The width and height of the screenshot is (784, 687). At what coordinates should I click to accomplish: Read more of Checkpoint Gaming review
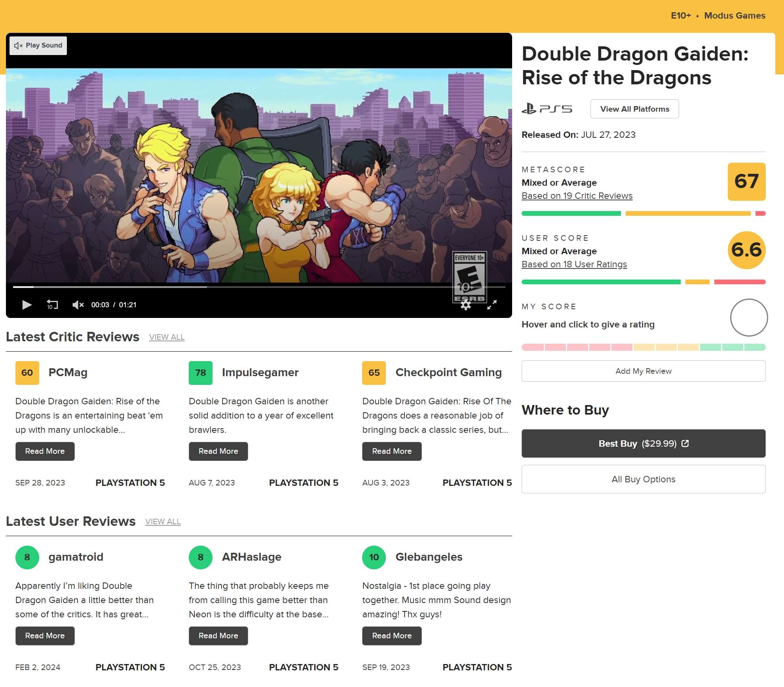392,451
